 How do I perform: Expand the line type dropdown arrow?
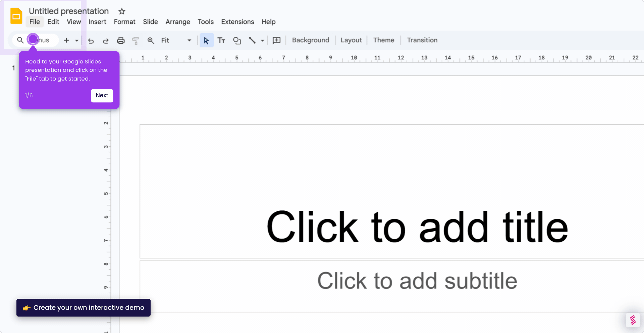point(263,41)
